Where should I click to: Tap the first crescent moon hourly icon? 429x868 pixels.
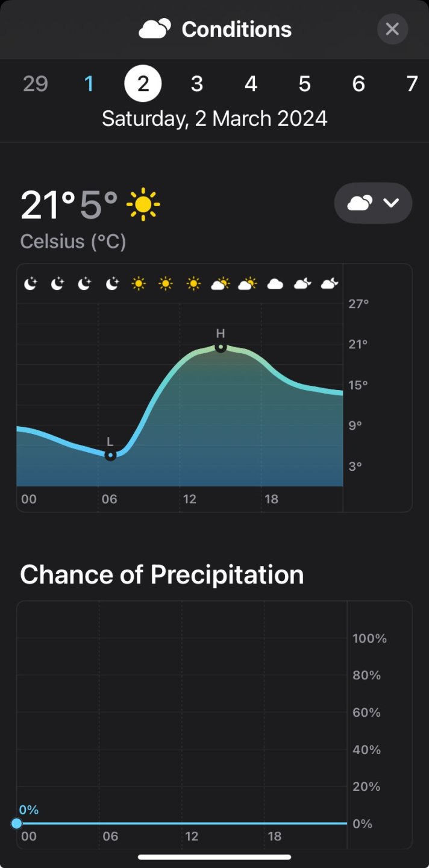pyautogui.click(x=31, y=283)
